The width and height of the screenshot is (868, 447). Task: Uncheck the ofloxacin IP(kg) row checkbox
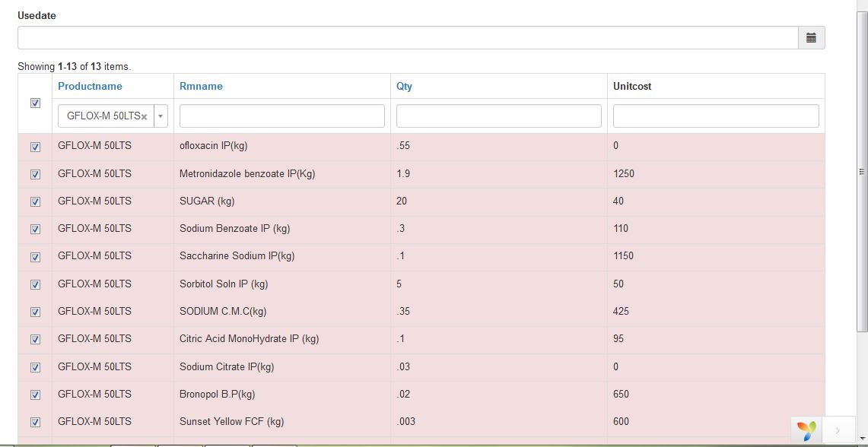point(35,147)
